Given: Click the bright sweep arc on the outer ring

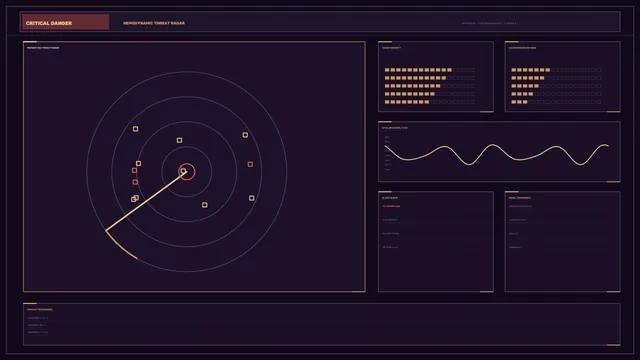Looking at the screenshot, I should point(120,247).
